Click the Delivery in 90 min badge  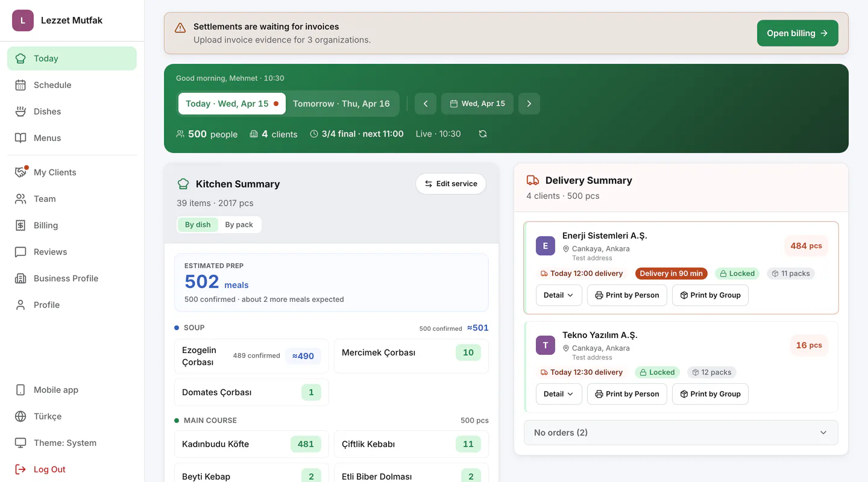click(671, 274)
